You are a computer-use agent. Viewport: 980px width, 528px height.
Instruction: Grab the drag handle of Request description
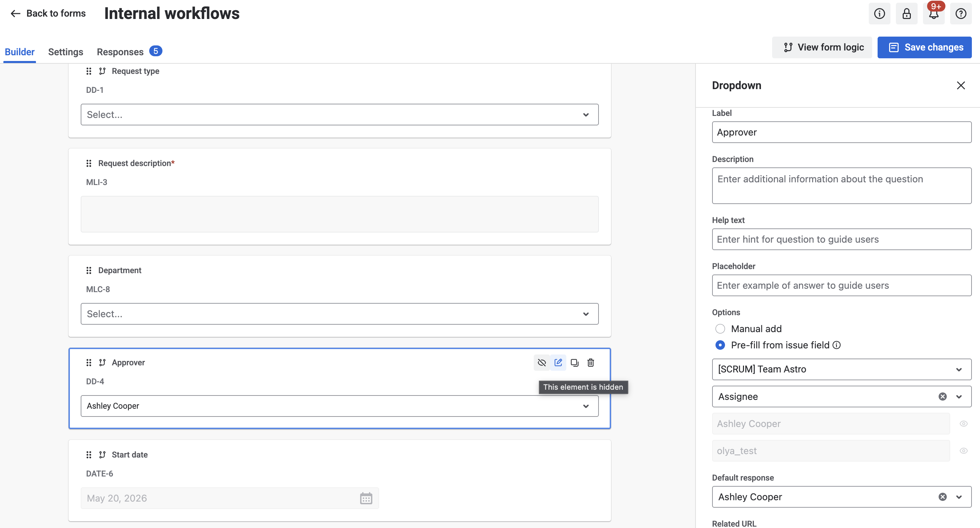pos(89,163)
